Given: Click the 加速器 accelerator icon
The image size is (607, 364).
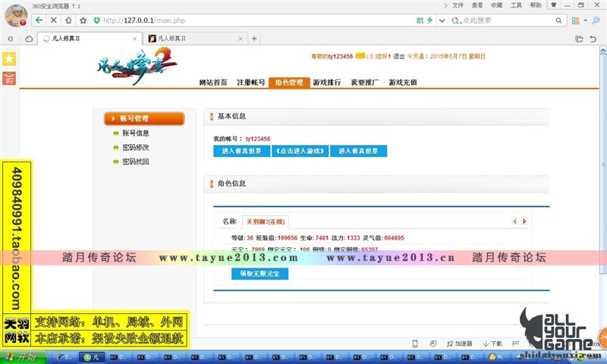Looking at the screenshot, I should pyautogui.click(x=458, y=344).
